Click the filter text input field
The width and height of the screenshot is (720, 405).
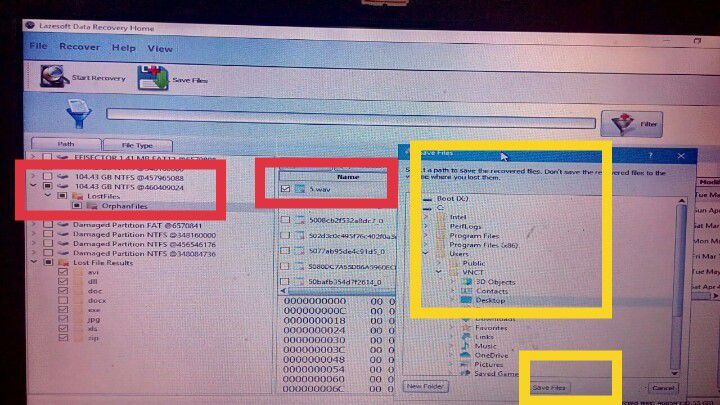coord(350,114)
